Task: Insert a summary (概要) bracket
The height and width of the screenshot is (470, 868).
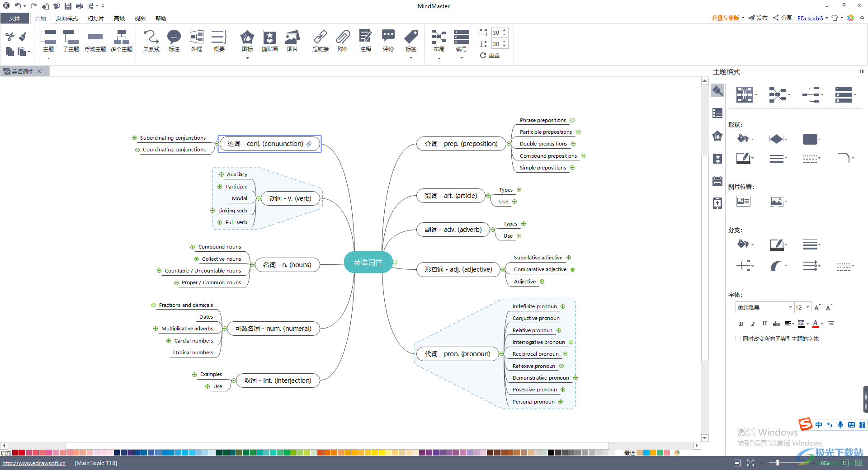Action: [219, 41]
